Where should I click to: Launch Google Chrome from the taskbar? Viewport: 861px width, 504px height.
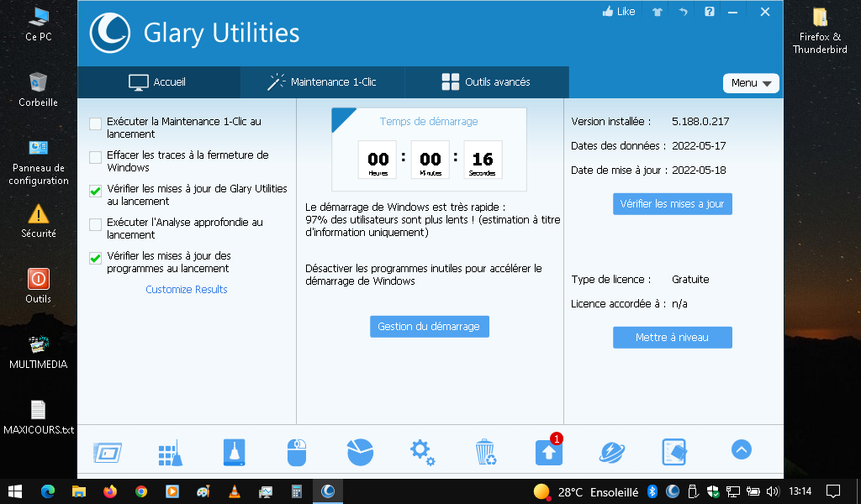click(141, 491)
